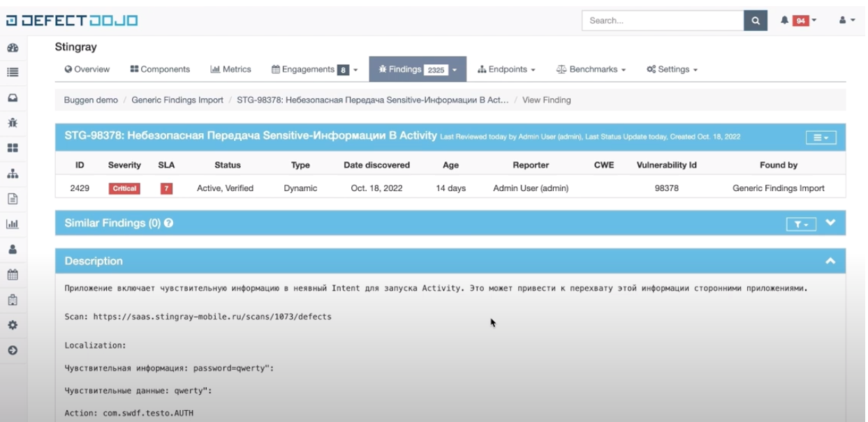Image resolution: width=868 pixels, height=422 pixels.
Task: Open the calendar icon in sidebar
Action: point(12,274)
